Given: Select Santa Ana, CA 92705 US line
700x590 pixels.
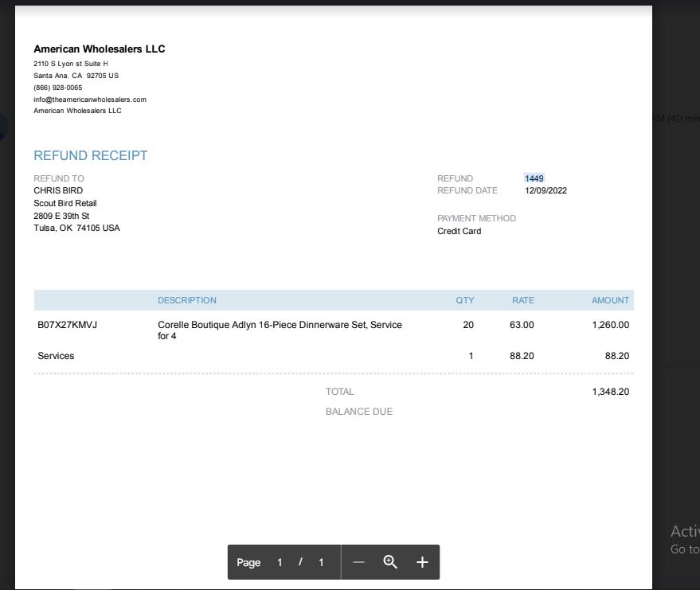Looking at the screenshot, I should click(76, 76).
